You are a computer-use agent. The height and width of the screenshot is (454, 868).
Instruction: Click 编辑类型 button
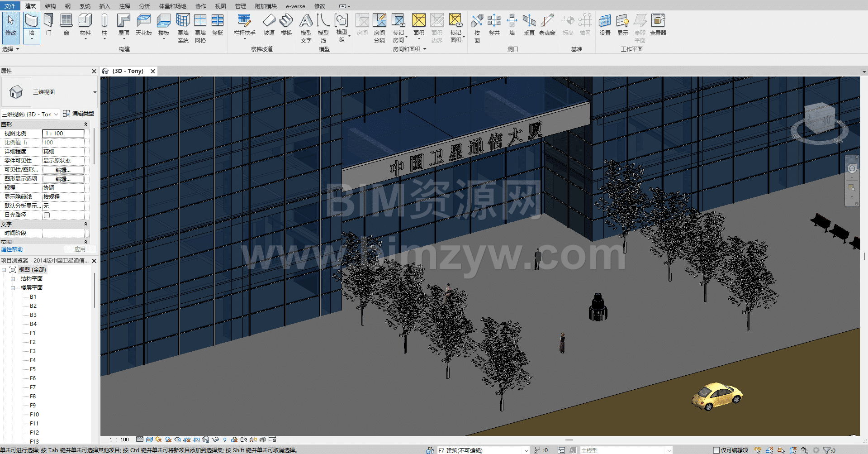coord(79,114)
